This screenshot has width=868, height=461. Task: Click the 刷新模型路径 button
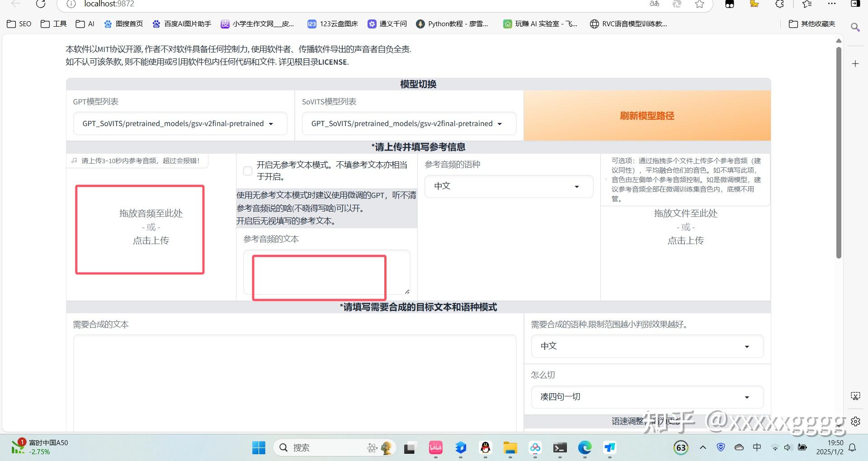coord(646,116)
